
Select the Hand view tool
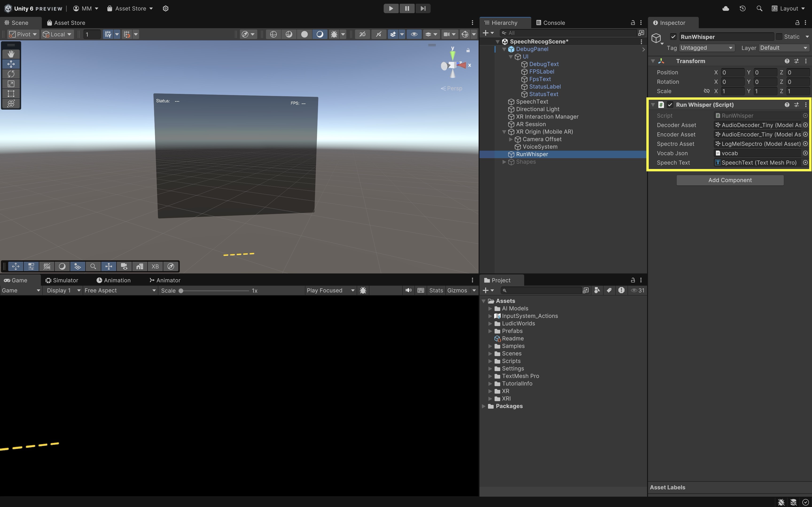click(x=11, y=54)
